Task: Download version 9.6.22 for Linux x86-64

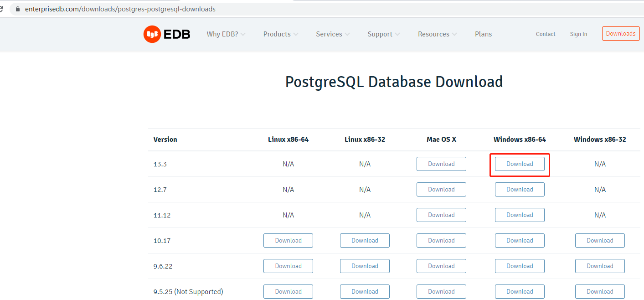Action: click(288, 266)
